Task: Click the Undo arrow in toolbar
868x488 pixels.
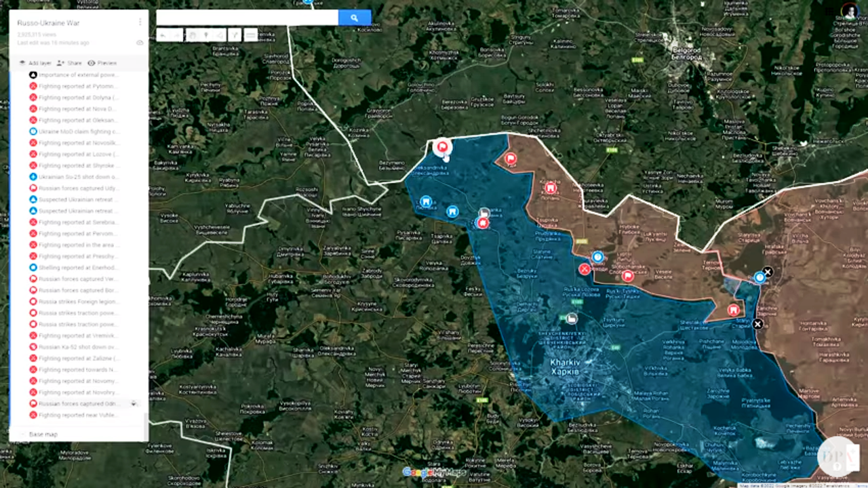Action: tap(163, 35)
